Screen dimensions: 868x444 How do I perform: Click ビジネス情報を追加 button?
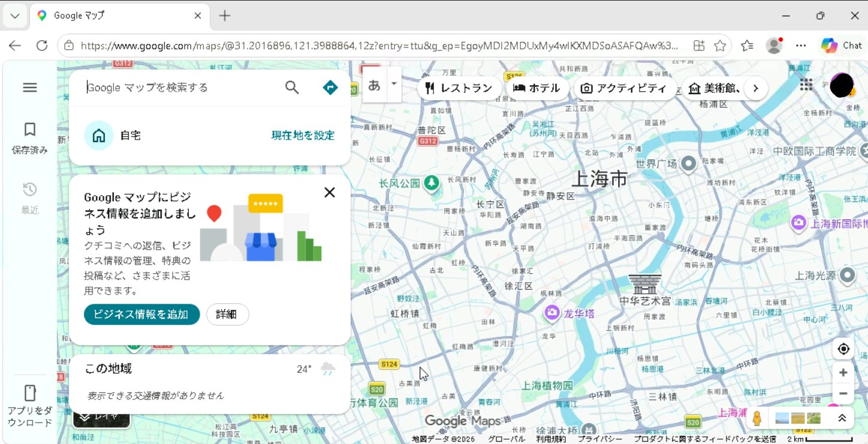pos(141,315)
